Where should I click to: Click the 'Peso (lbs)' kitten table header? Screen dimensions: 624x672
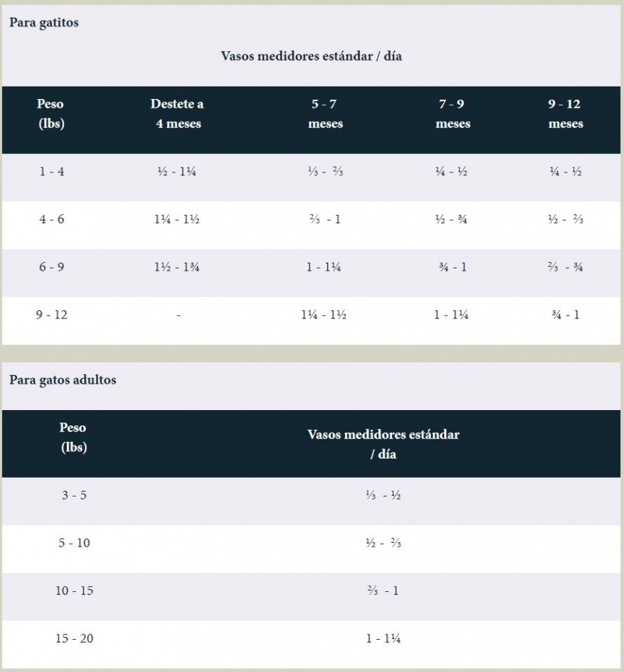(x=51, y=114)
